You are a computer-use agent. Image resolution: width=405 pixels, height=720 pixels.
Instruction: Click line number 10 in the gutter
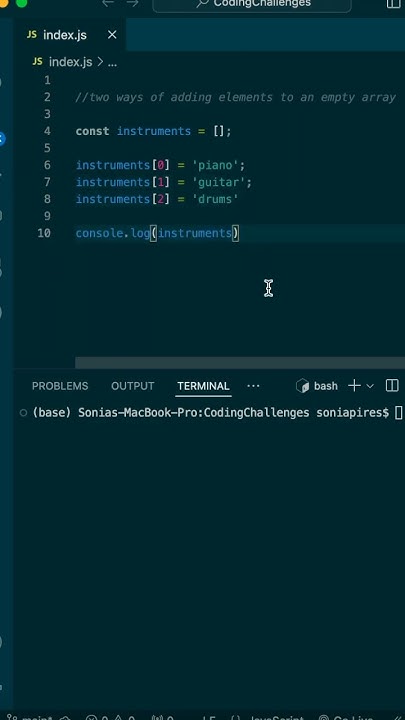tap(44, 233)
